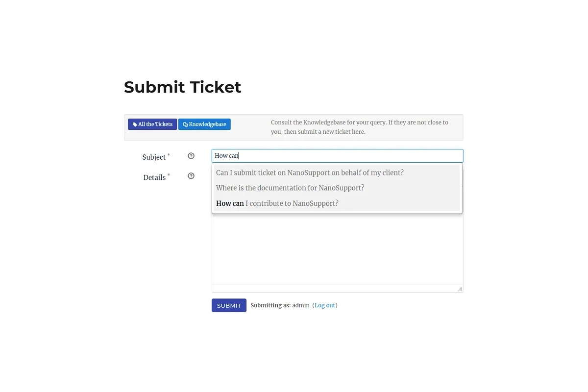Log out via the Log out link

click(x=325, y=305)
